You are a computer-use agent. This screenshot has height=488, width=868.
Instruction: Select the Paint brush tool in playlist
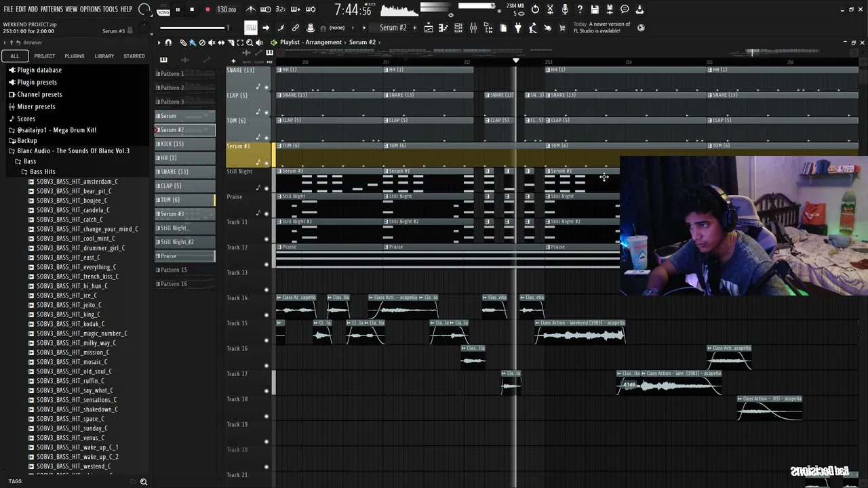[193, 42]
